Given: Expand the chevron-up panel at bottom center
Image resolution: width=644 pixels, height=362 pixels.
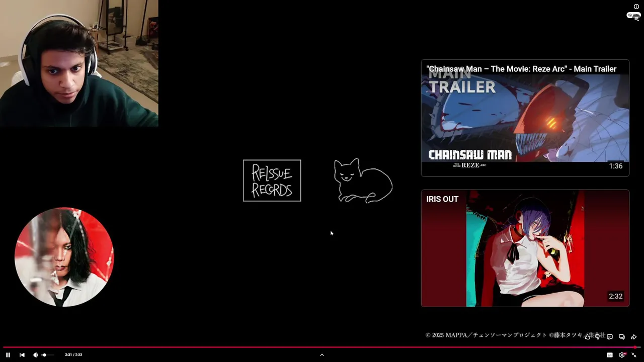Looking at the screenshot, I should (322, 355).
